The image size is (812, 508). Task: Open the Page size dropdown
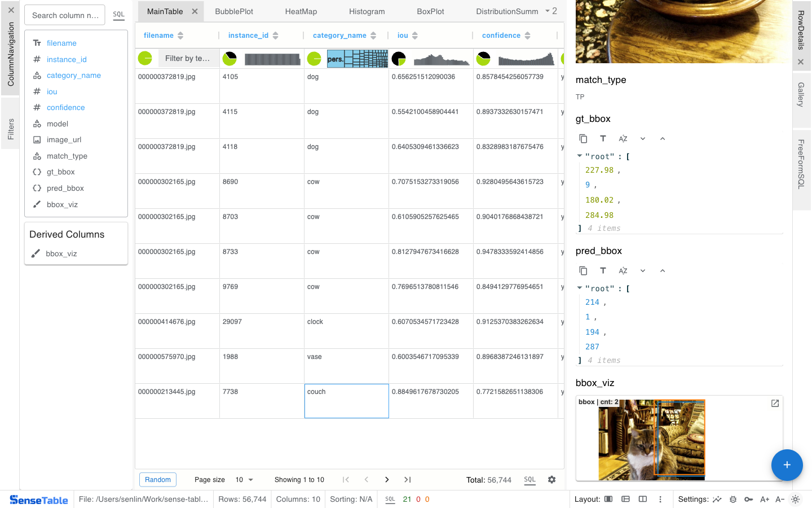pos(244,480)
